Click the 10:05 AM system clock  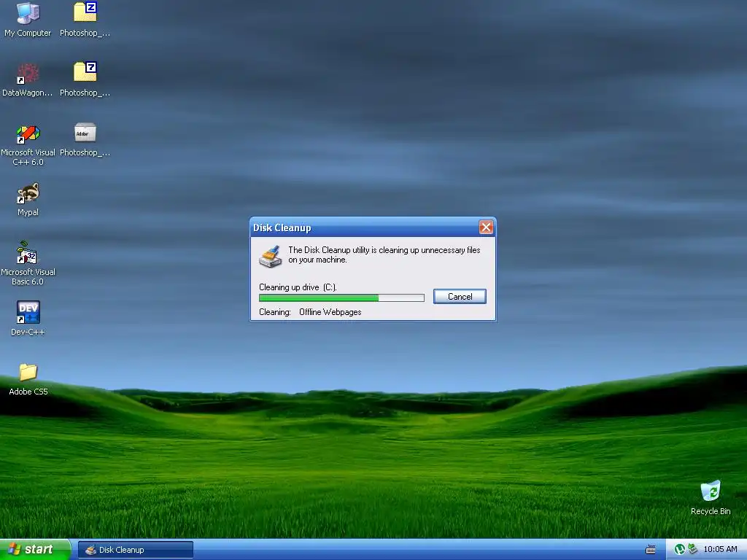coord(720,550)
